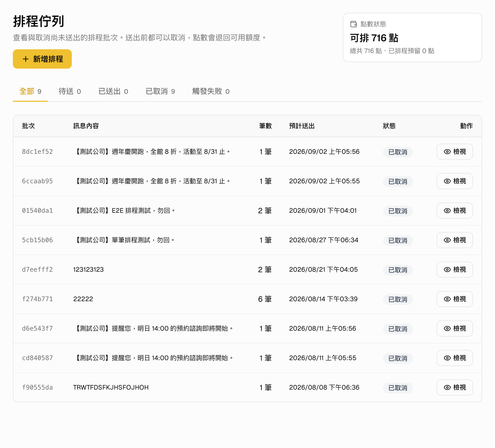
Task: View batch 8dc1ef52 details
Action: (x=455, y=152)
